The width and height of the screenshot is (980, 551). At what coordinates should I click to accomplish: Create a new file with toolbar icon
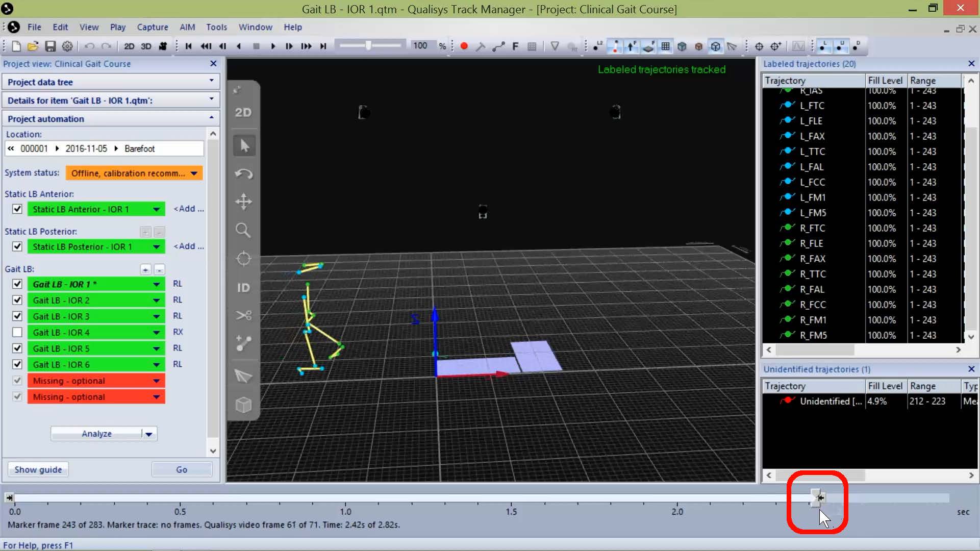pos(16,46)
